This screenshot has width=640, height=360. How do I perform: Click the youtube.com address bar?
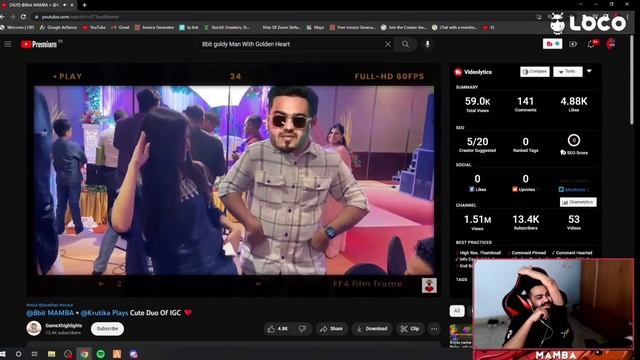[282, 17]
